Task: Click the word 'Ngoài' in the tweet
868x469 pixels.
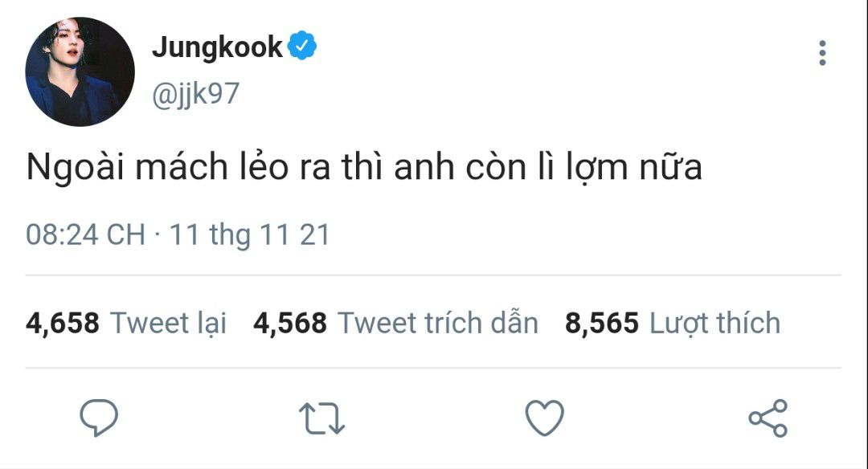Action: pos(75,168)
